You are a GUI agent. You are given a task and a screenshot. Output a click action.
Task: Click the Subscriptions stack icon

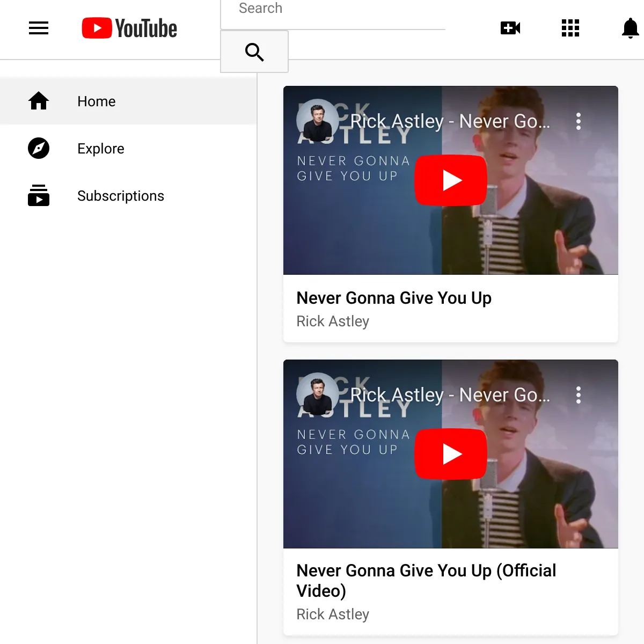pyautogui.click(x=39, y=195)
